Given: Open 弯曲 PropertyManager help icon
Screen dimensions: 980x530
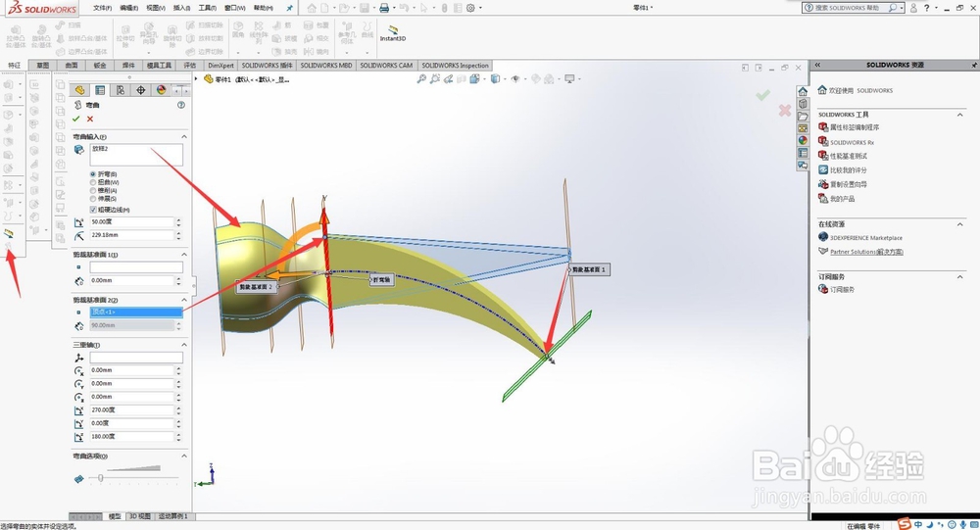Looking at the screenshot, I should pyautogui.click(x=181, y=105).
